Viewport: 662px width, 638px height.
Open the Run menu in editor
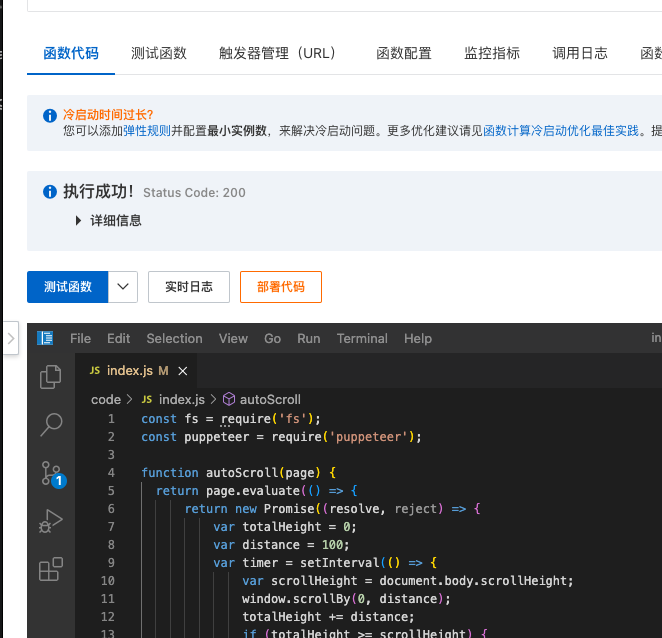point(309,338)
